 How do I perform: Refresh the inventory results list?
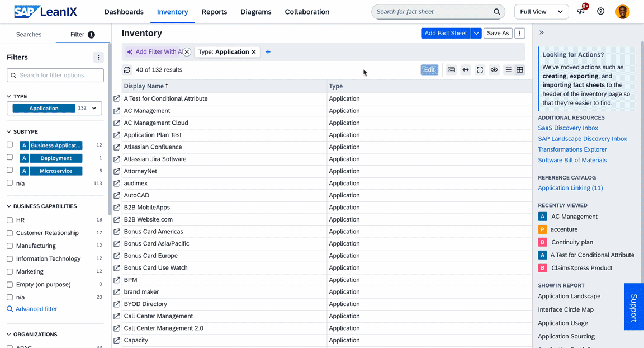coord(127,70)
